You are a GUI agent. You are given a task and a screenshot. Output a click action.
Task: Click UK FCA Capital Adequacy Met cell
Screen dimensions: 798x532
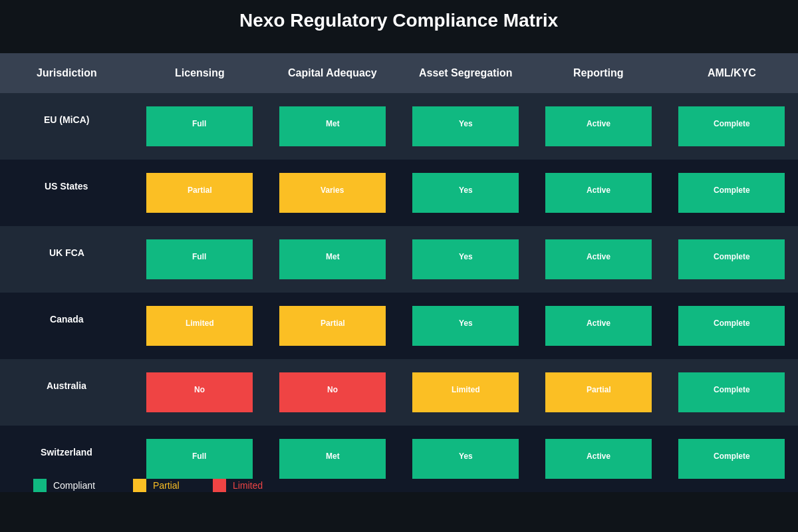(332, 259)
